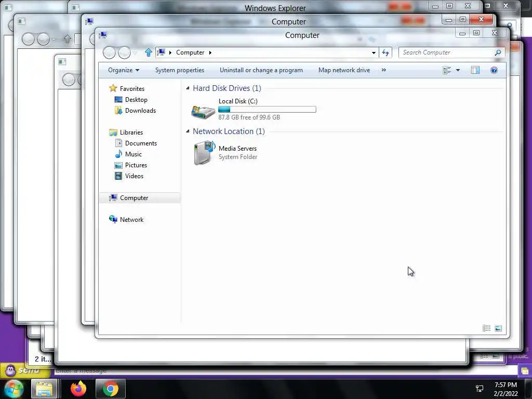Click the Back navigation button in Computer window
The width and height of the screenshot is (532, 399).
coord(109,52)
